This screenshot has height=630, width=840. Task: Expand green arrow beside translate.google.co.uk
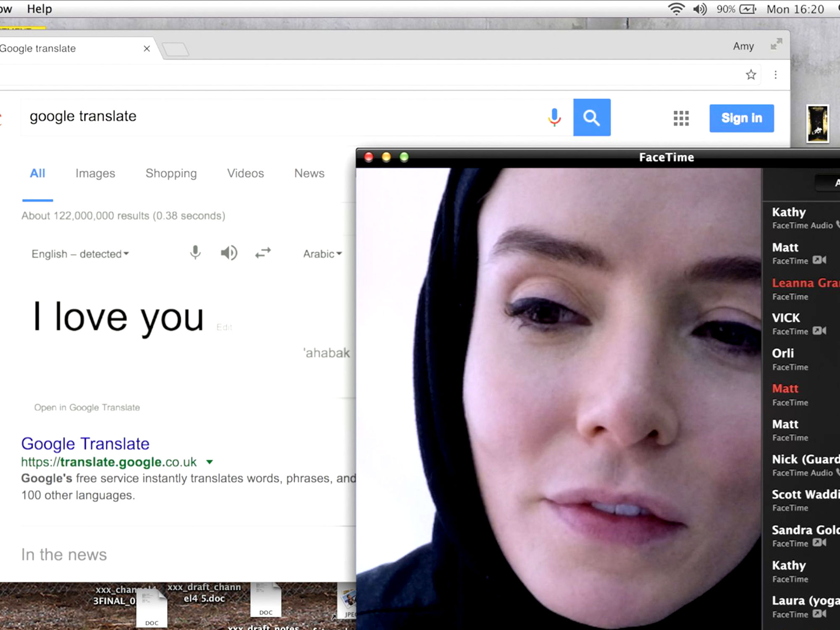click(210, 462)
